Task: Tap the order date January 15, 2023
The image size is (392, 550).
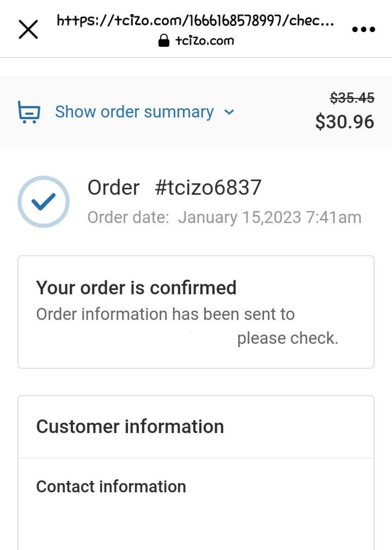Action: click(x=239, y=217)
